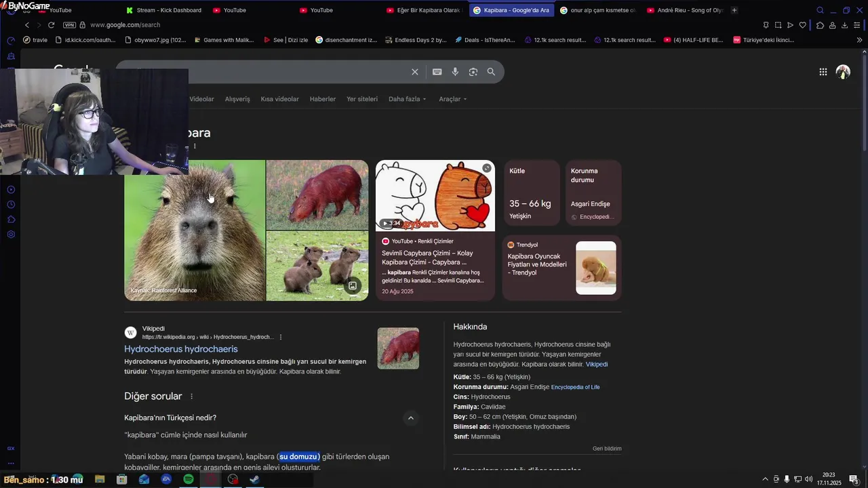868x488 pixels.
Task: Open the Windows notification center
Action: 854,479
